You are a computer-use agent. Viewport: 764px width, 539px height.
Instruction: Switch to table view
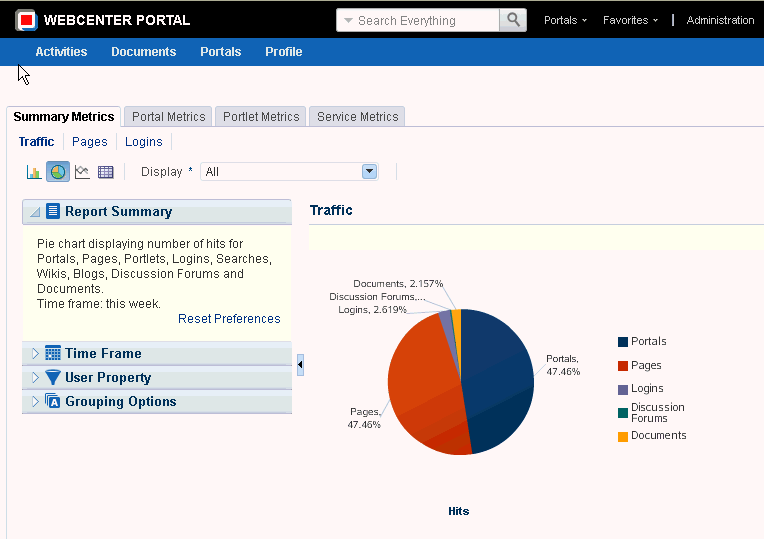(106, 172)
